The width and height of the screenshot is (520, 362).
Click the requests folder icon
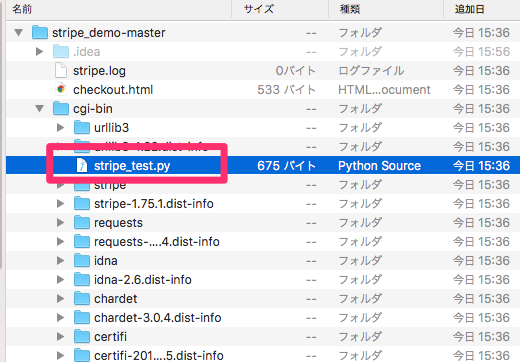click(x=82, y=222)
